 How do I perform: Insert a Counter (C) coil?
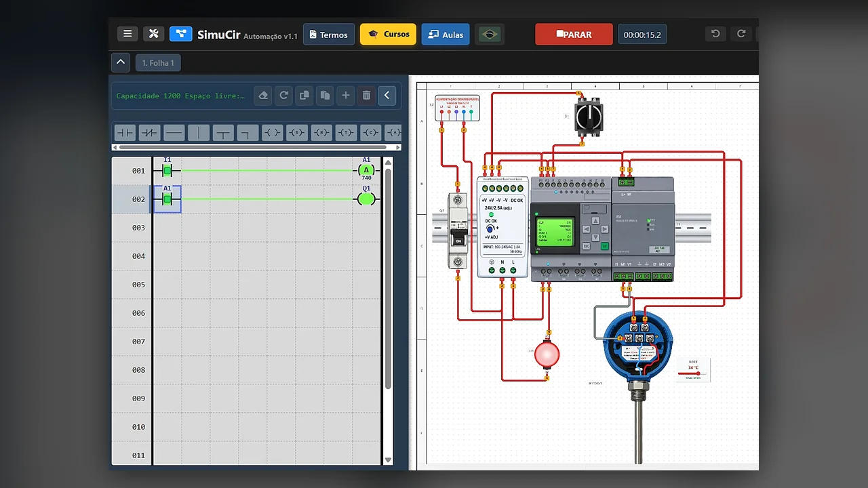[x=370, y=133]
